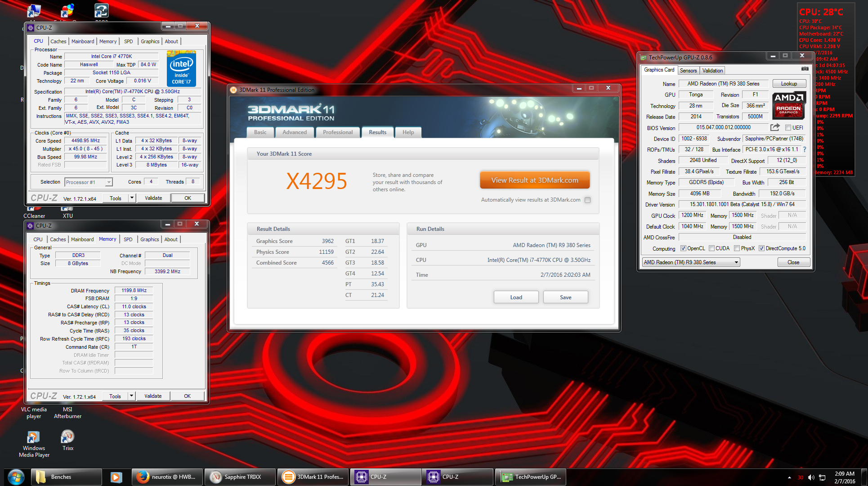Switch to Sapphire TRIXX taskbar button

240,477
